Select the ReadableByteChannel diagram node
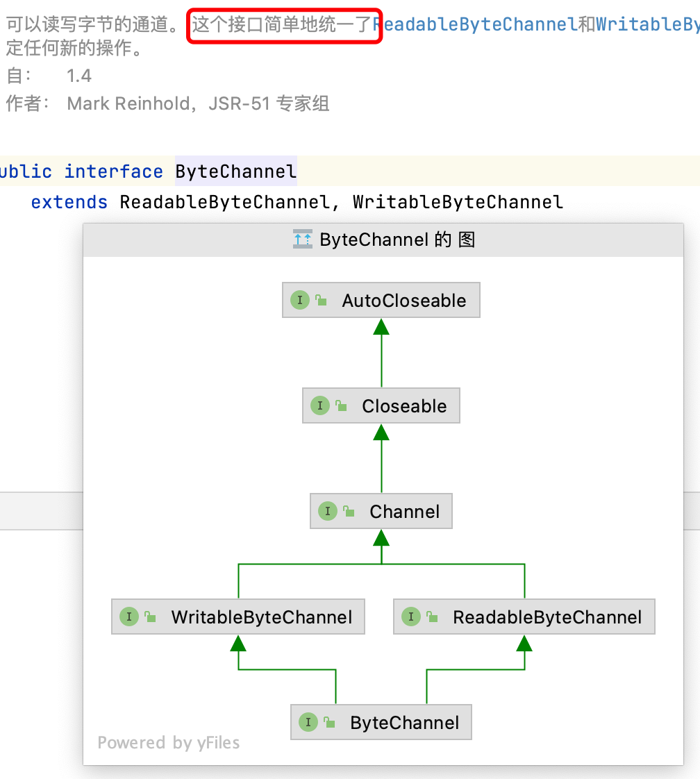 tap(547, 617)
